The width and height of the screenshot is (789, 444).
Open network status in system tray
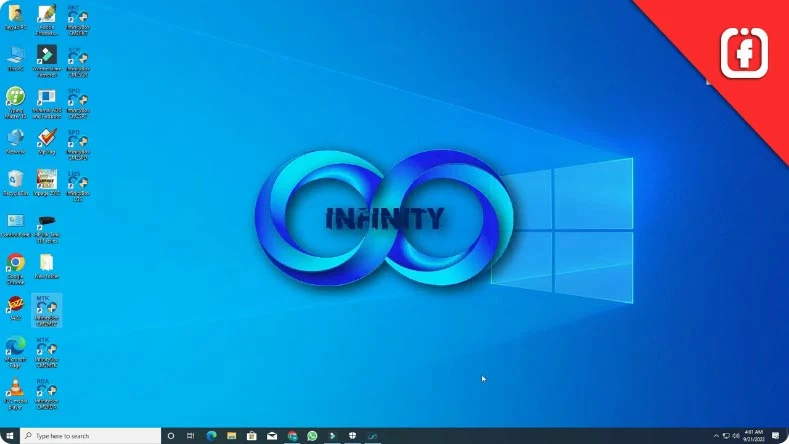click(726, 436)
